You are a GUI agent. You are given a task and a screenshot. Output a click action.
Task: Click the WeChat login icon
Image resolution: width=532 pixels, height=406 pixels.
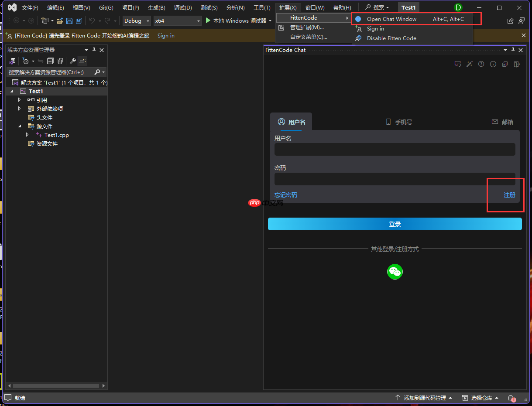pyautogui.click(x=395, y=272)
